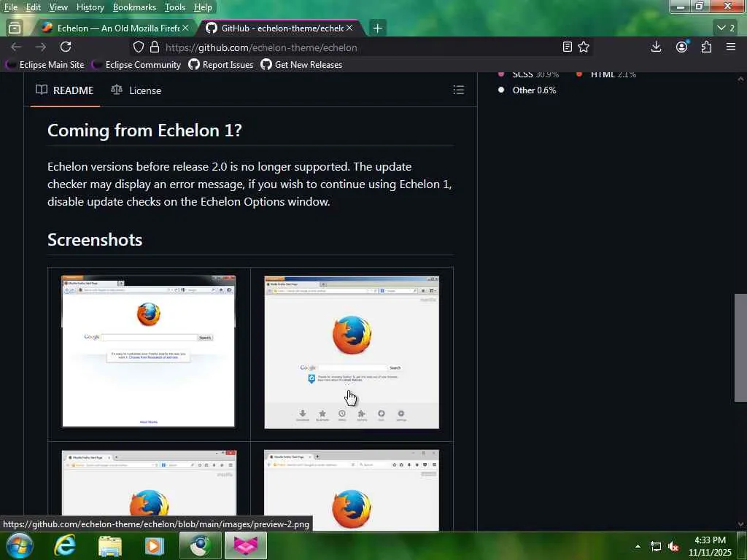Click the Screenshots heading
The width and height of the screenshot is (747, 560).
(95, 239)
